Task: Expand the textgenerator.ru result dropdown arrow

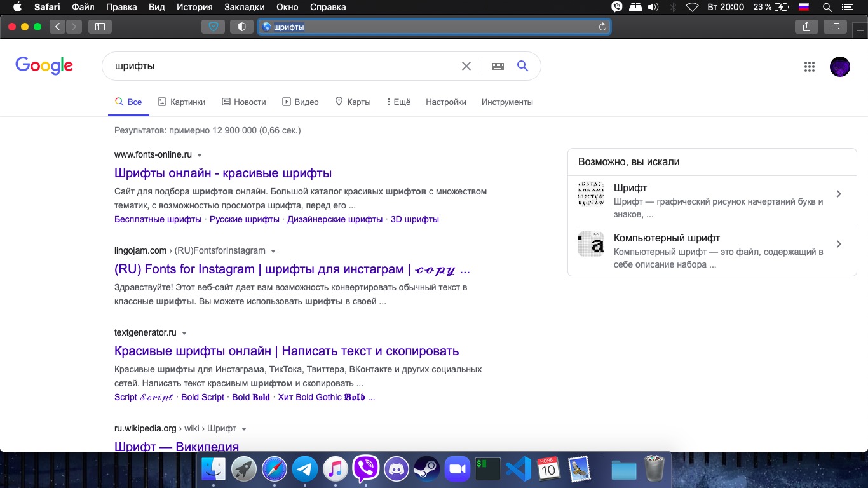Action: click(x=184, y=333)
